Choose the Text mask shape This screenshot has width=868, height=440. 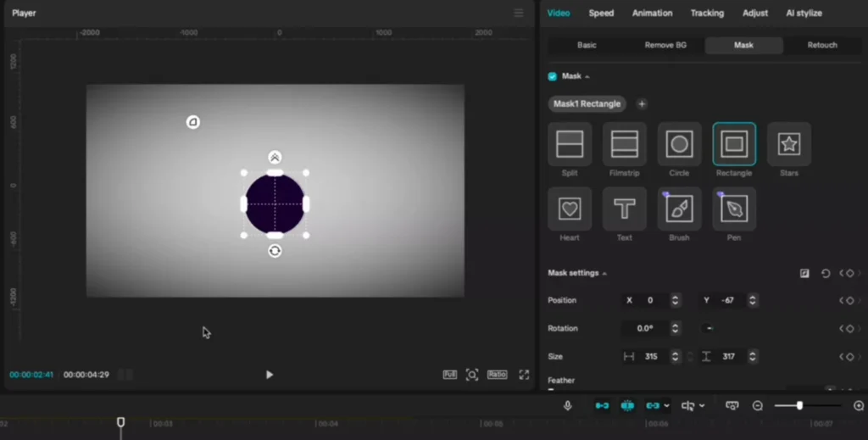[x=625, y=209]
